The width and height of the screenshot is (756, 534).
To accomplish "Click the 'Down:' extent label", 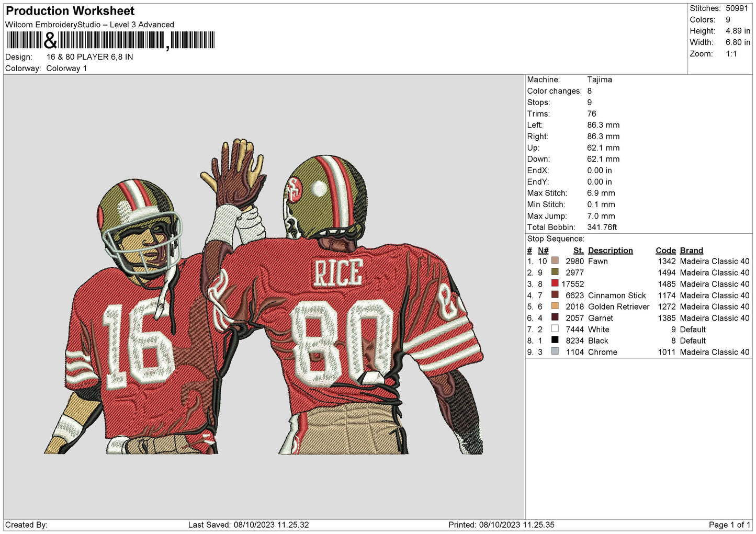I will (x=538, y=159).
